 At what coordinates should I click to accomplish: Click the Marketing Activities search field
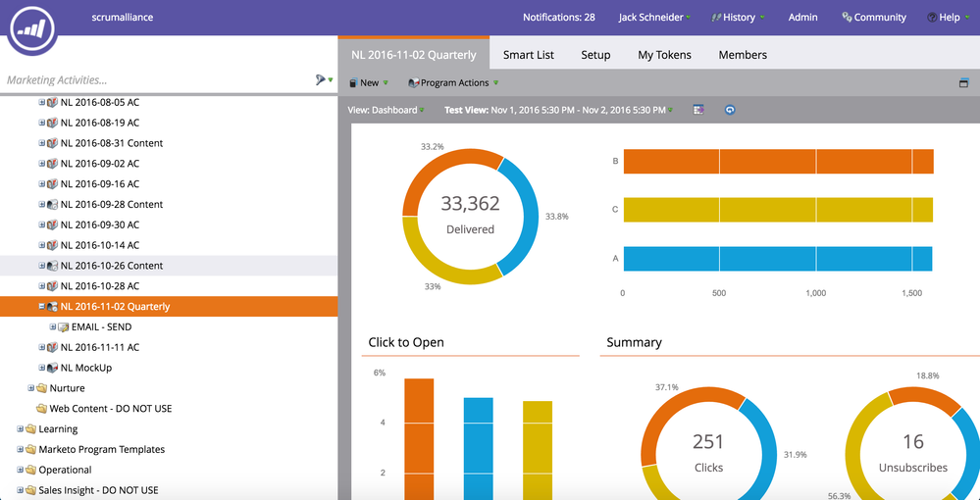click(156, 80)
